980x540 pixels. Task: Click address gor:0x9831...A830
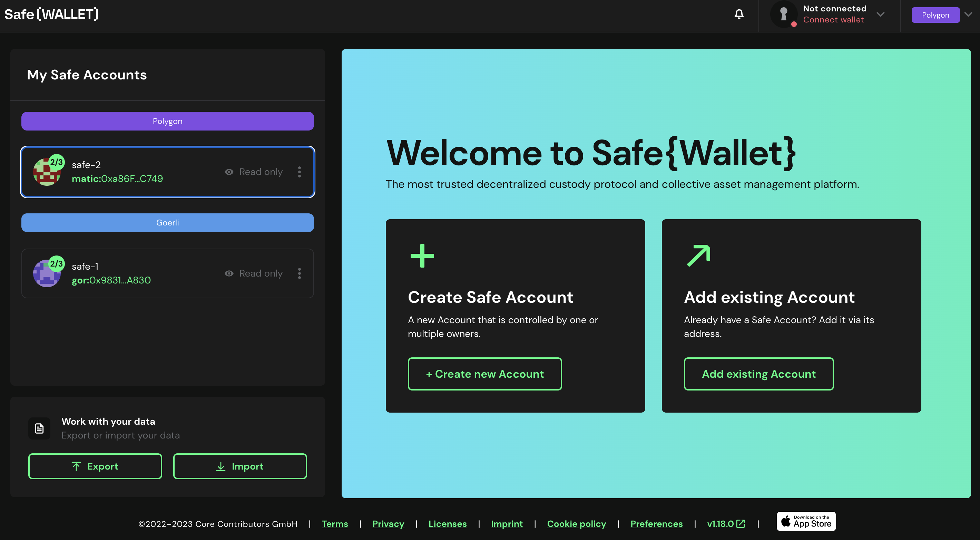111,280
